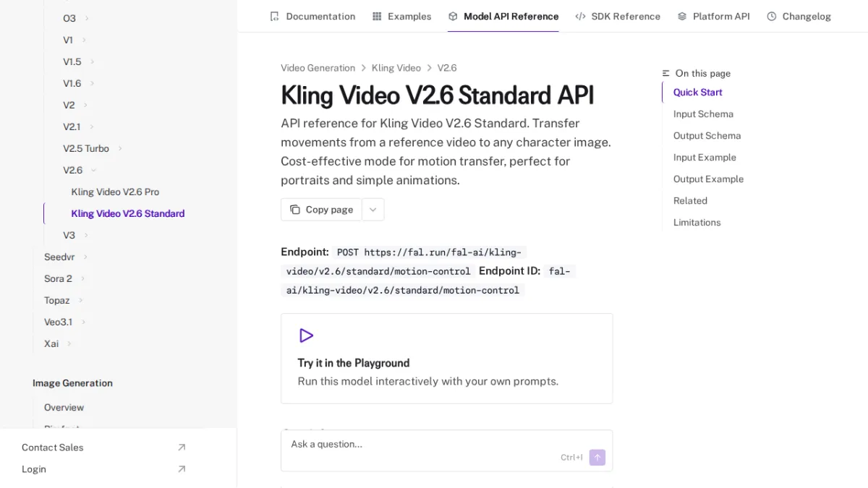The image size is (868, 488).
Task: Click the Sora 2 sidebar item
Action: 58,278
